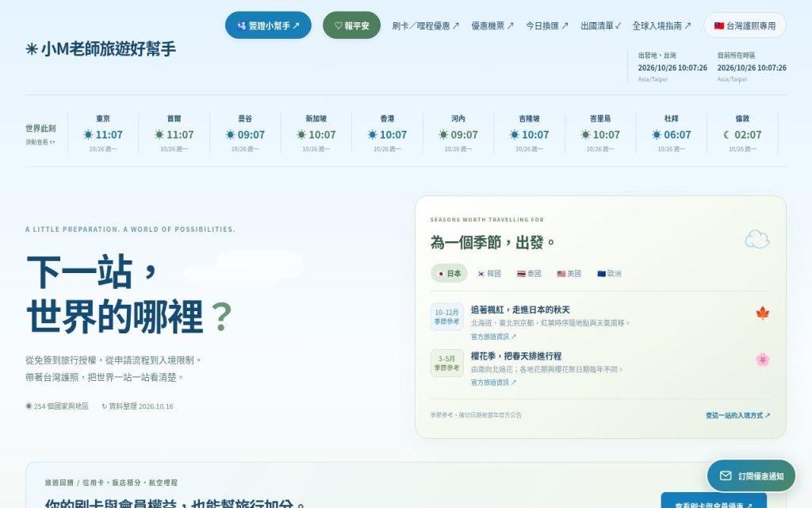Click the green 報平安 button
This screenshot has width=812, height=508.
[351, 25]
